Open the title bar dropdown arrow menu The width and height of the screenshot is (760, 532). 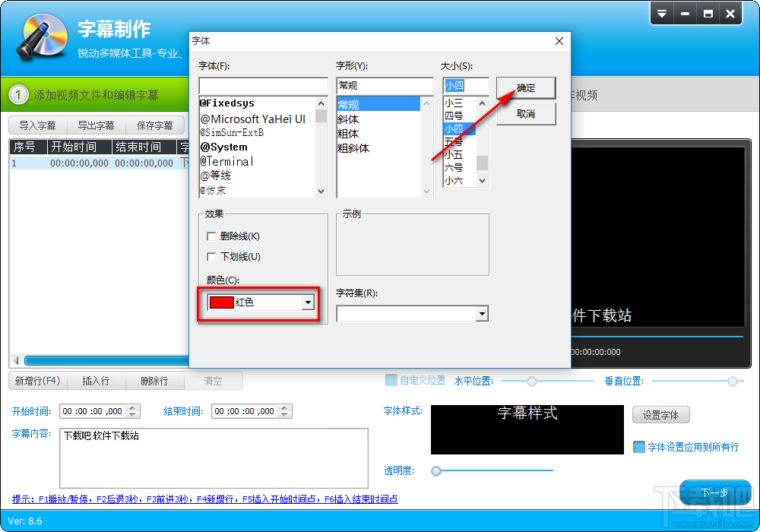661,12
